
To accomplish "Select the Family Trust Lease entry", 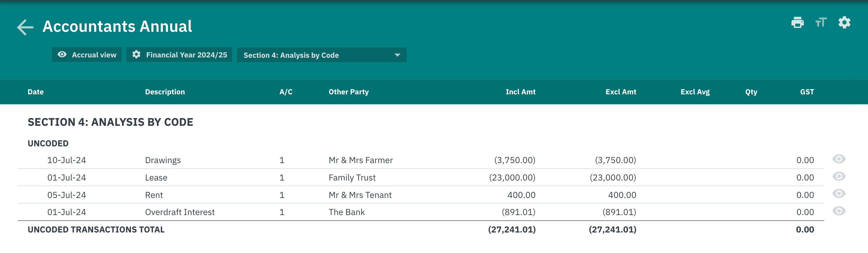I will click(x=421, y=177).
